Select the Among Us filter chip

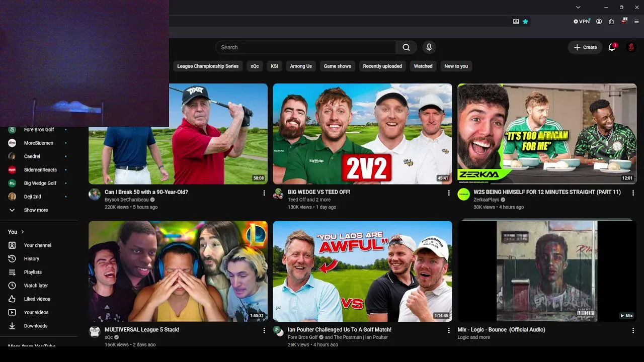(301, 66)
